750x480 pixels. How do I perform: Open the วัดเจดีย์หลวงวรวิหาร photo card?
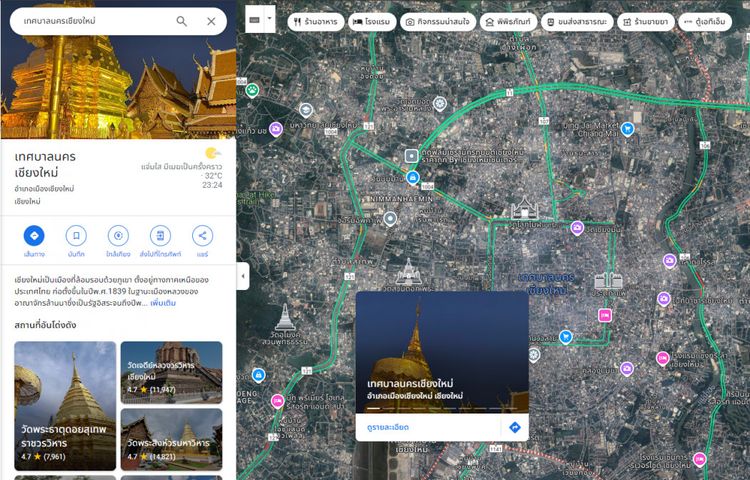click(x=171, y=372)
